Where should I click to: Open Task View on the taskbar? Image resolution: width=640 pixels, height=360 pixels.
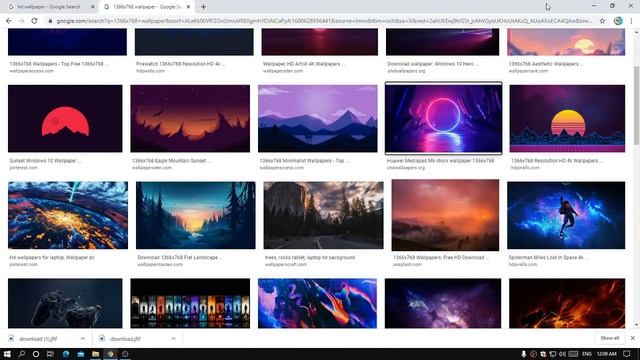pos(50,354)
